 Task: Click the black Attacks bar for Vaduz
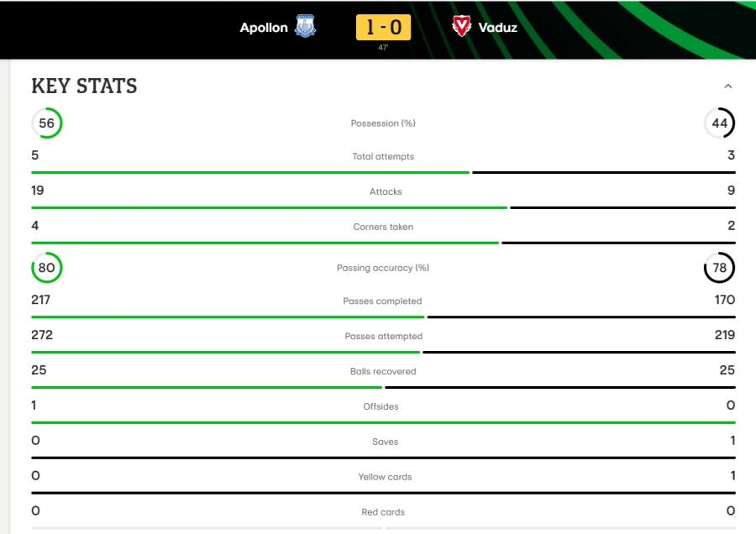click(x=623, y=207)
